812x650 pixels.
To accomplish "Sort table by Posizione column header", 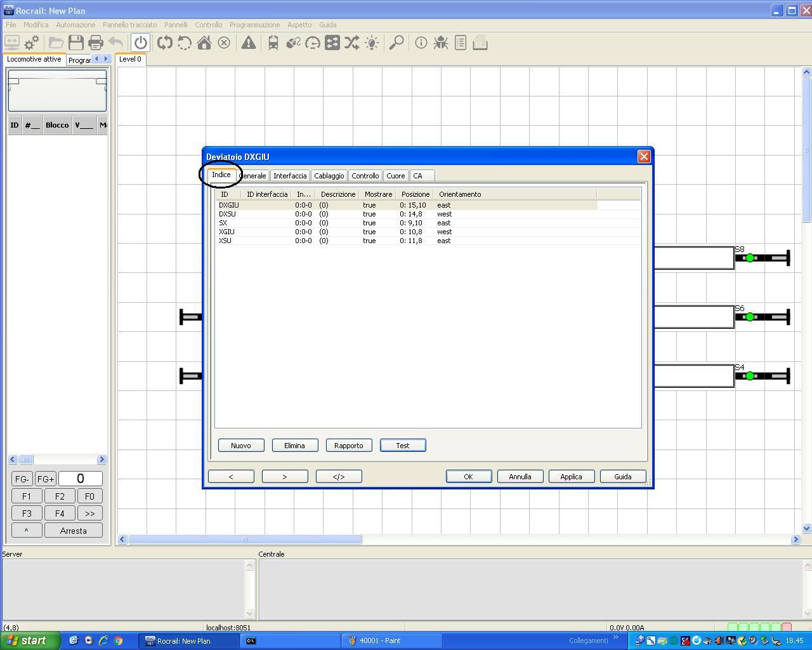I will click(x=415, y=194).
